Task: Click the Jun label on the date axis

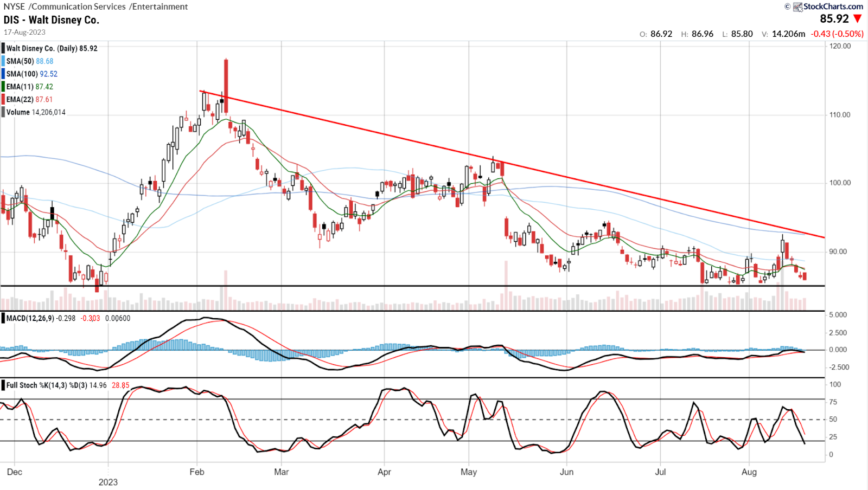Action: [x=566, y=472]
